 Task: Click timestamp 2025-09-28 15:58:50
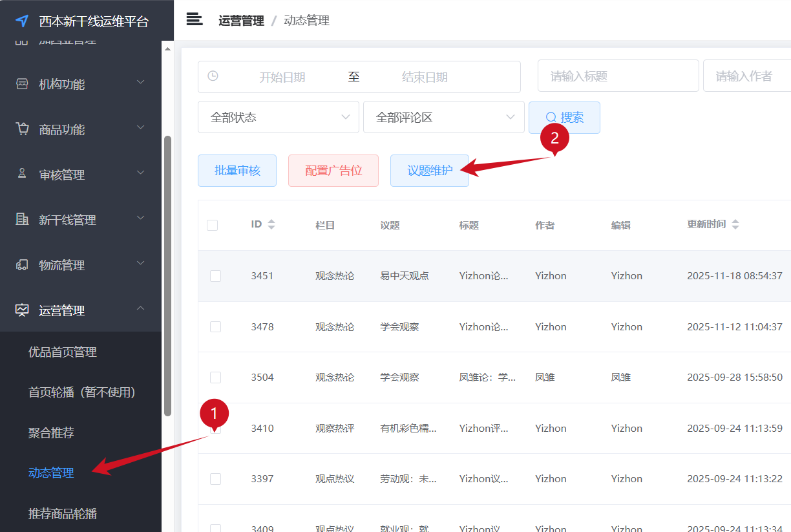(735, 378)
